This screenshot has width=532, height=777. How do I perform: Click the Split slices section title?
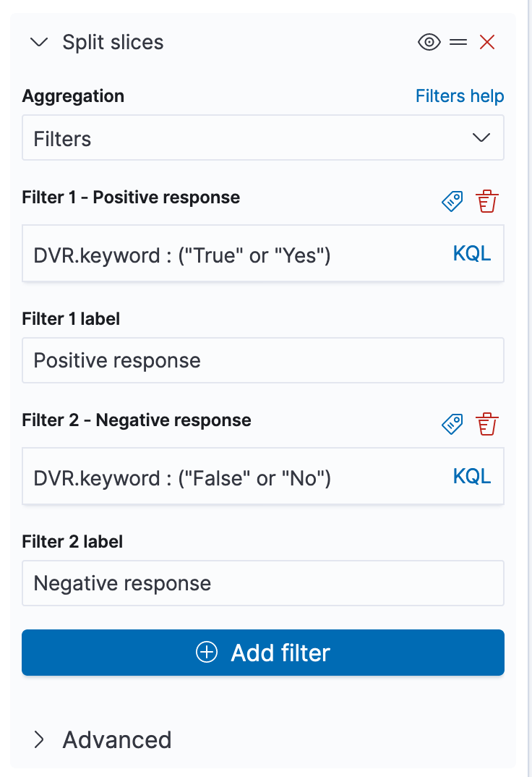click(x=113, y=43)
